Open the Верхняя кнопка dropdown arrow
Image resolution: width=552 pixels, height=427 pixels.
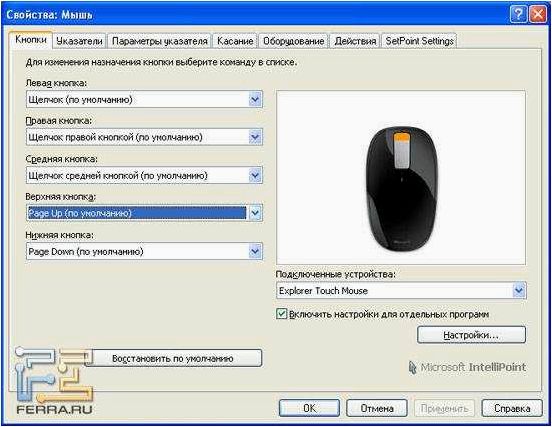coord(255,213)
